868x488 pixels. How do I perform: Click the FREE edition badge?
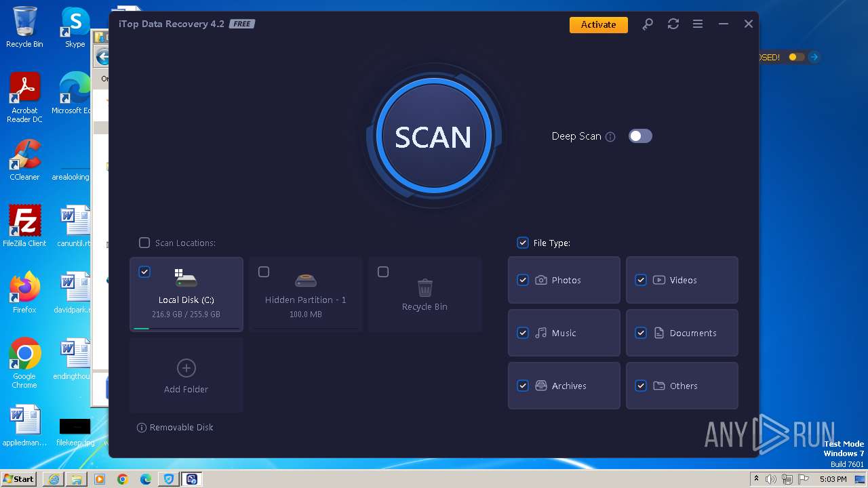pos(242,24)
